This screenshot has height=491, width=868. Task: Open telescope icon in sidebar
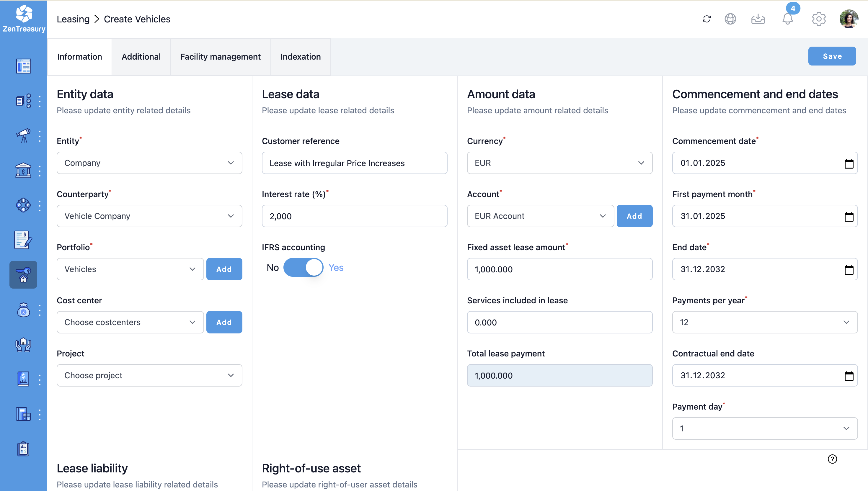23,135
